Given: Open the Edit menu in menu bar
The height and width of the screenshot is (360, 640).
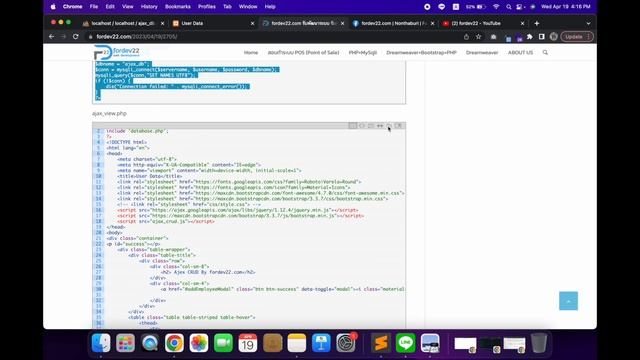Looking at the screenshot, I should click(x=110, y=7).
